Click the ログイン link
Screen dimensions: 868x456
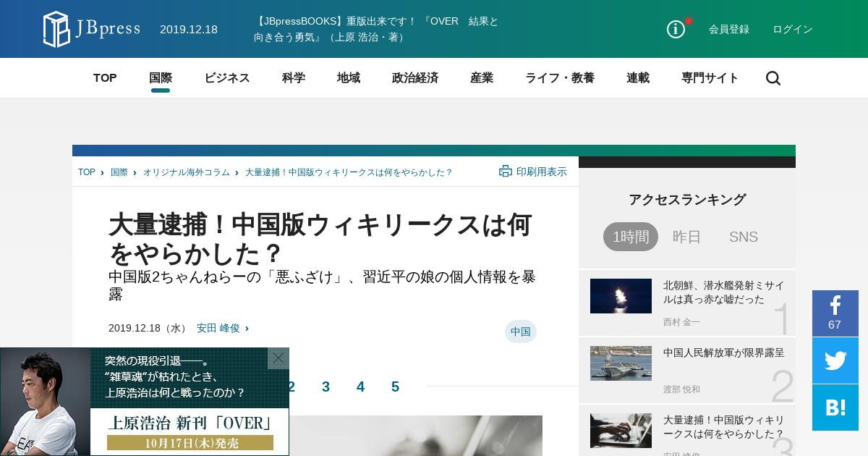coord(793,29)
